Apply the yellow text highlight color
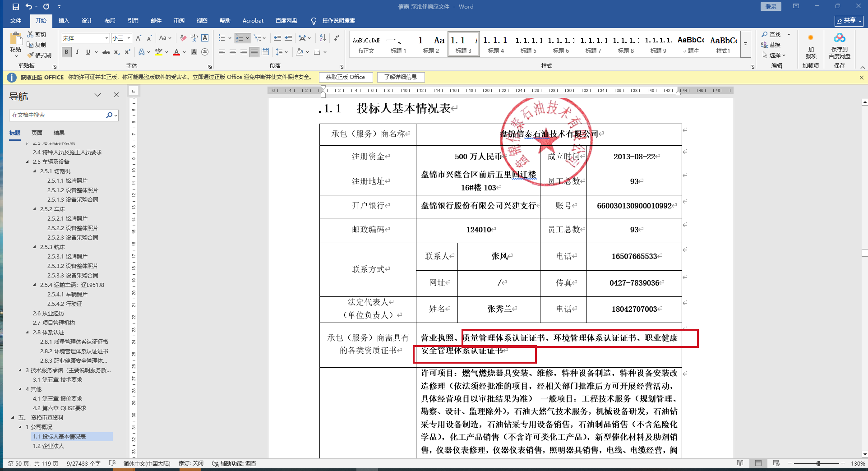This screenshot has height=471, width=868. (x=159, y=52)
